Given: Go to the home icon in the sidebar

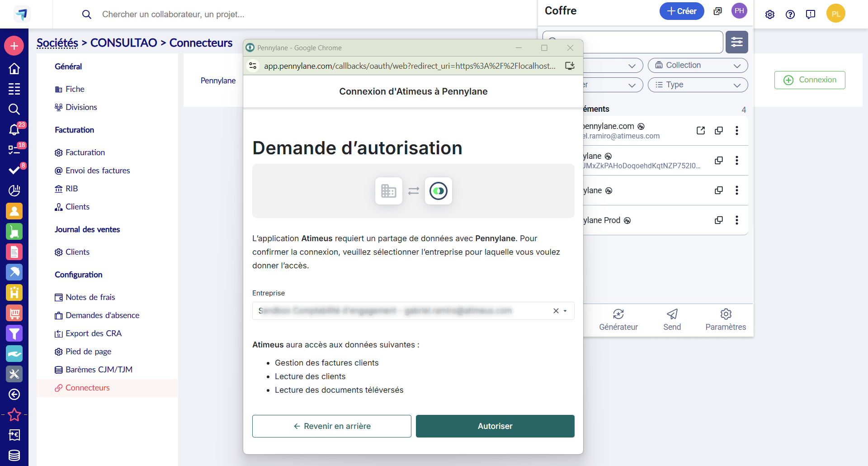Looking at the screenshot, I should click(14, 68).
